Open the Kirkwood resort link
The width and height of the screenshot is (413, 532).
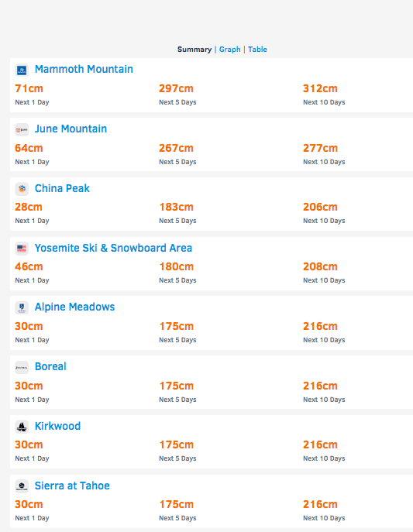coord(57,426)
